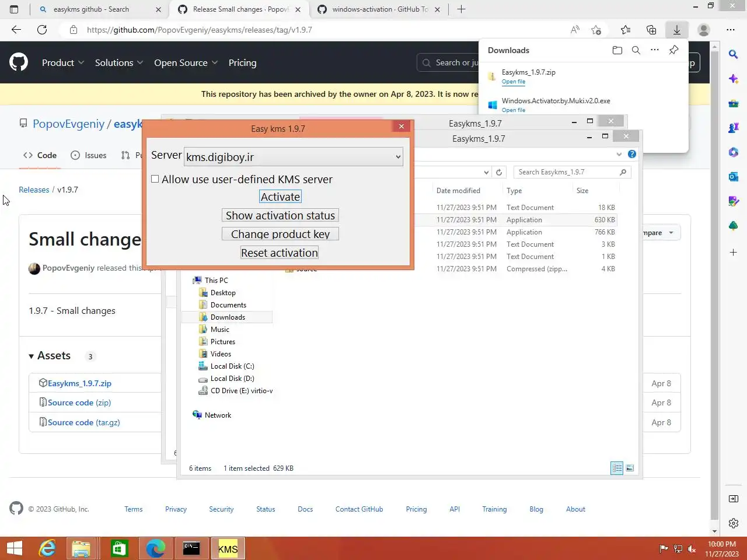747x560 pixels.
Task: Open browser favorites star icon
Action: 626,30
